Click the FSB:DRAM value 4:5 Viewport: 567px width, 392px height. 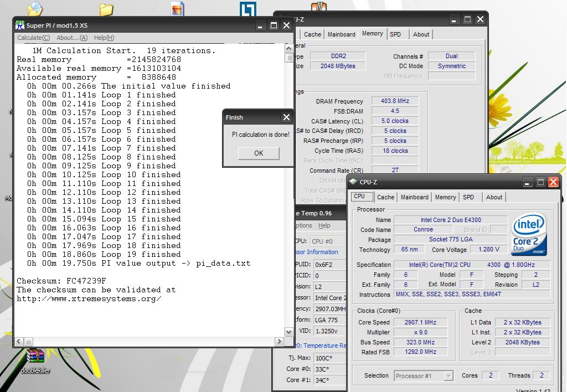pyautogui.click(x=395, y=111)
